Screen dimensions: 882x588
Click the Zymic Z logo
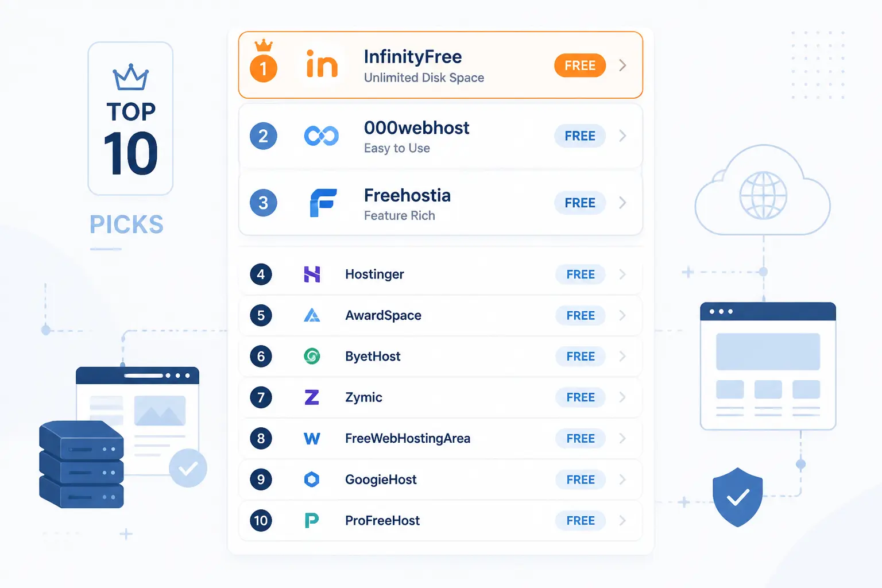tap(312, 397)
